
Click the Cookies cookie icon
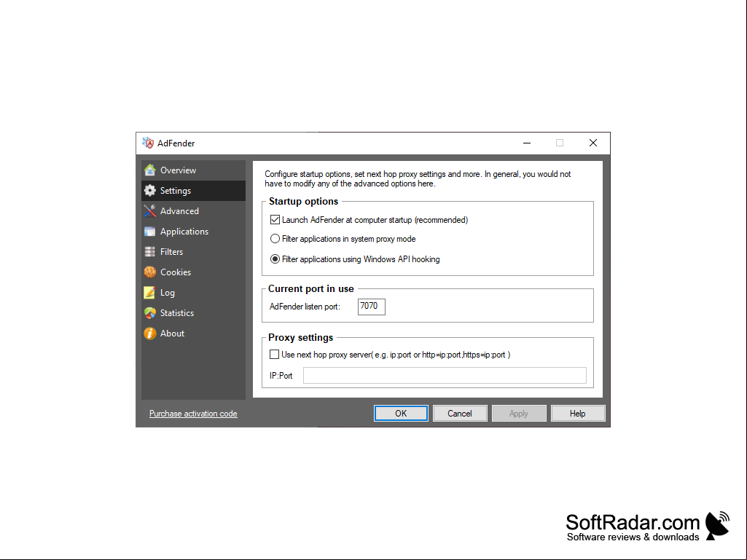149,272
